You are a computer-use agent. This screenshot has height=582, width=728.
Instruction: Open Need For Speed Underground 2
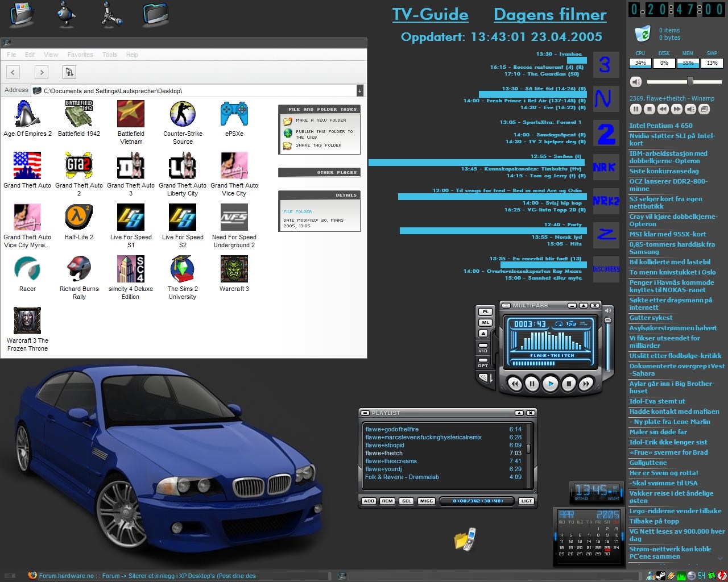[234, 226]
